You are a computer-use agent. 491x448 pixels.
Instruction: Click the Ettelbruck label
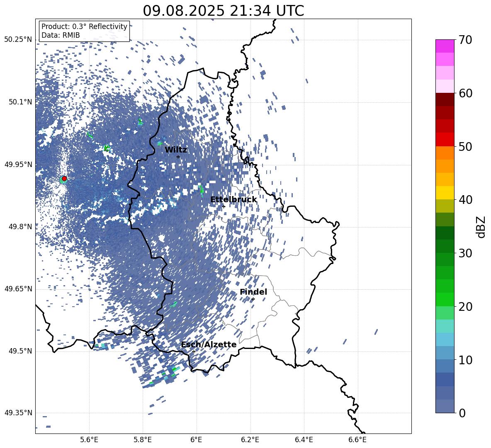click(x=233, y=200)
